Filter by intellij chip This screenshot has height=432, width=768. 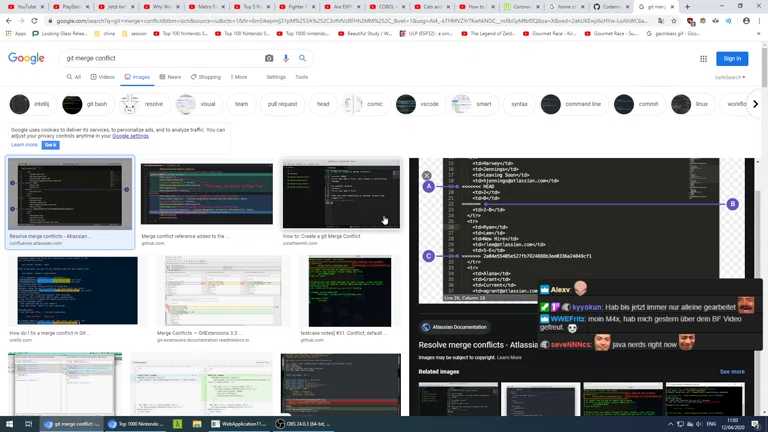[32, 104]
